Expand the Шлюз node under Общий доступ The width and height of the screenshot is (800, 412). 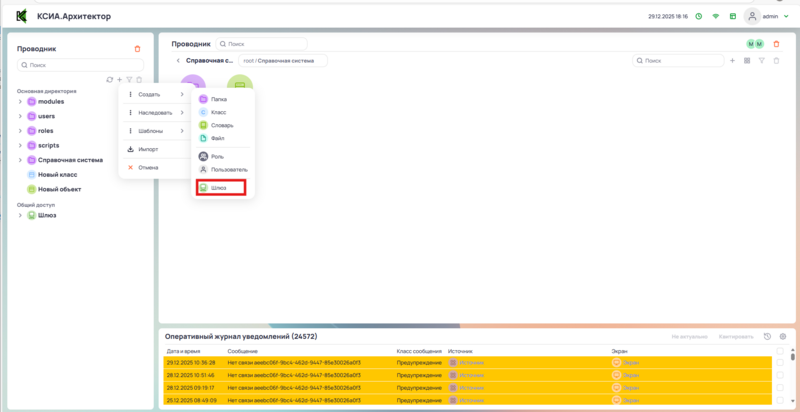click(x=20, y=215)
